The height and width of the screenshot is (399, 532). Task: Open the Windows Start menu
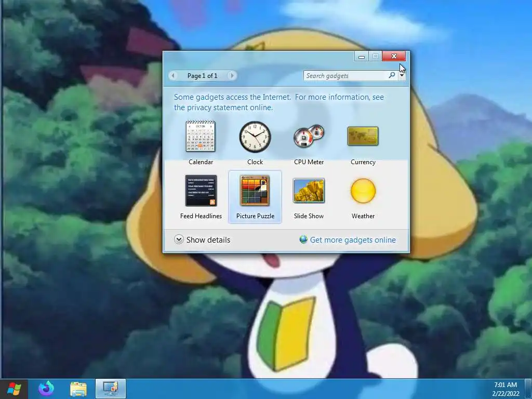click(14, 389)
